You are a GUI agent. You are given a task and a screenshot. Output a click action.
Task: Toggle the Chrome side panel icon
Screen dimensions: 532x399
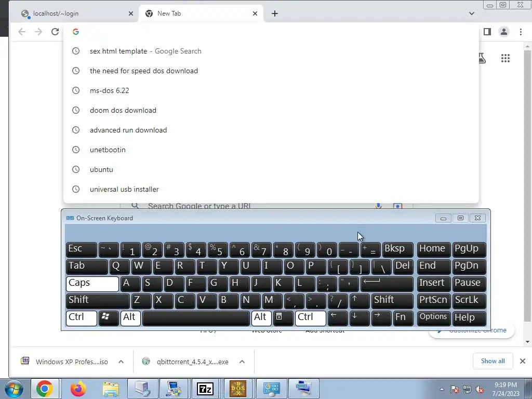point(487,32)
